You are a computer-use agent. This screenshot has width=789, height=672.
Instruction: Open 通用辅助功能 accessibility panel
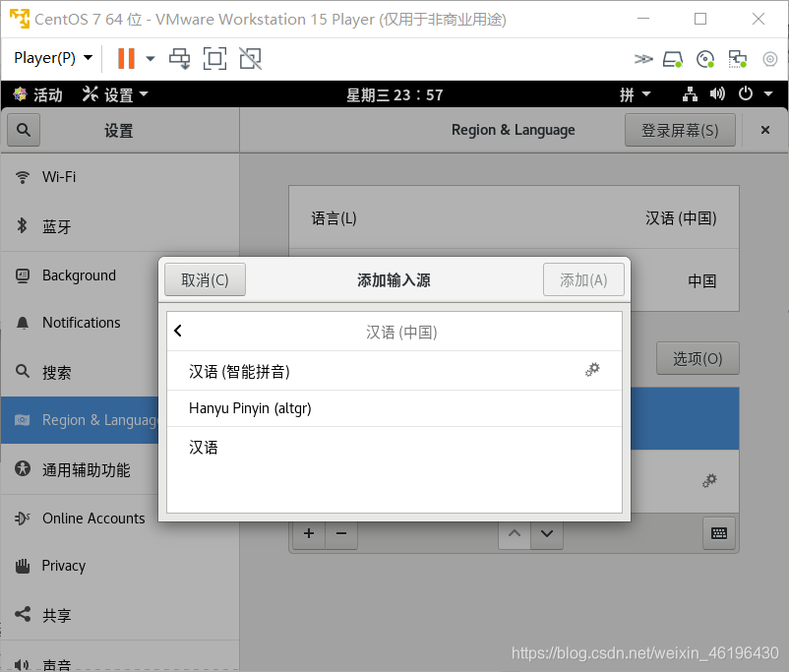pyautogui.click(x=80, y=469)
